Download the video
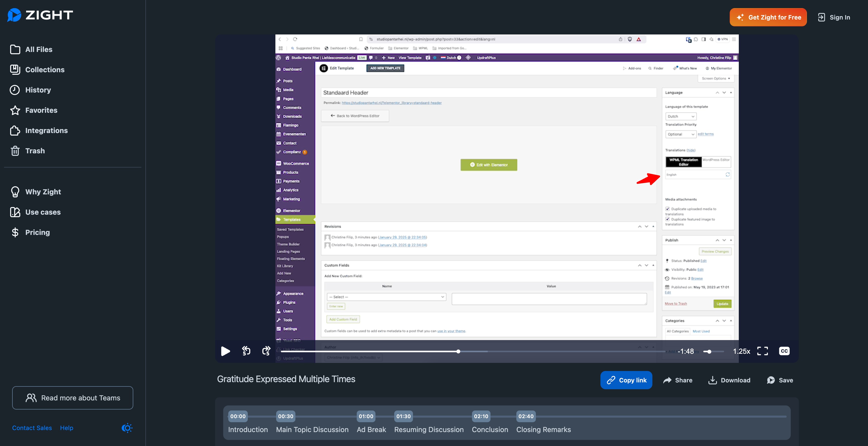Image resolution: width=868 pixels, height=446 pixels. pyautogui.click(x=729, y=380)
